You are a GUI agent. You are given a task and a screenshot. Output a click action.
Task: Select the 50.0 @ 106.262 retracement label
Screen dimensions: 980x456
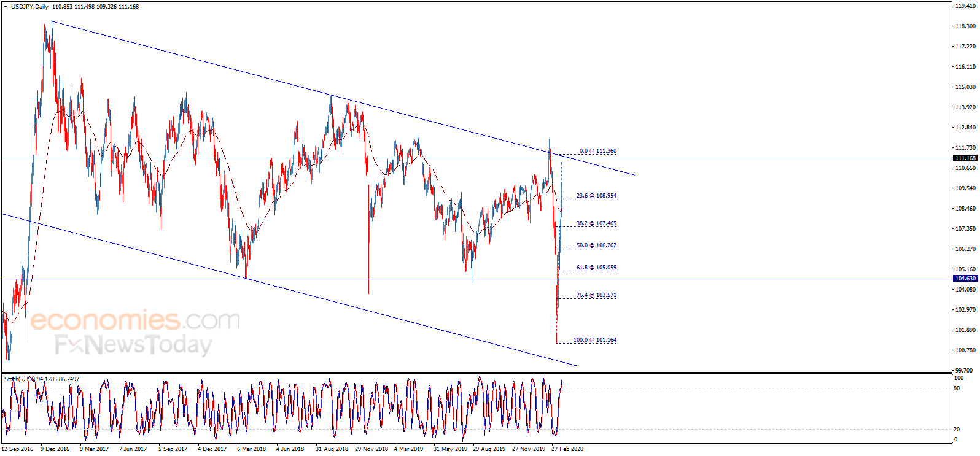click(596, 245)
